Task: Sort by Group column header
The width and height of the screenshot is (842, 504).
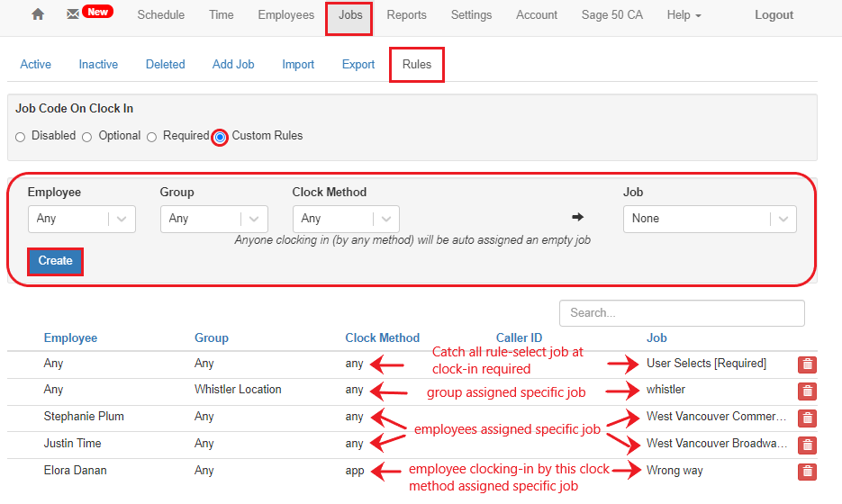Action: pyautogui.click(x=211, y=338)
